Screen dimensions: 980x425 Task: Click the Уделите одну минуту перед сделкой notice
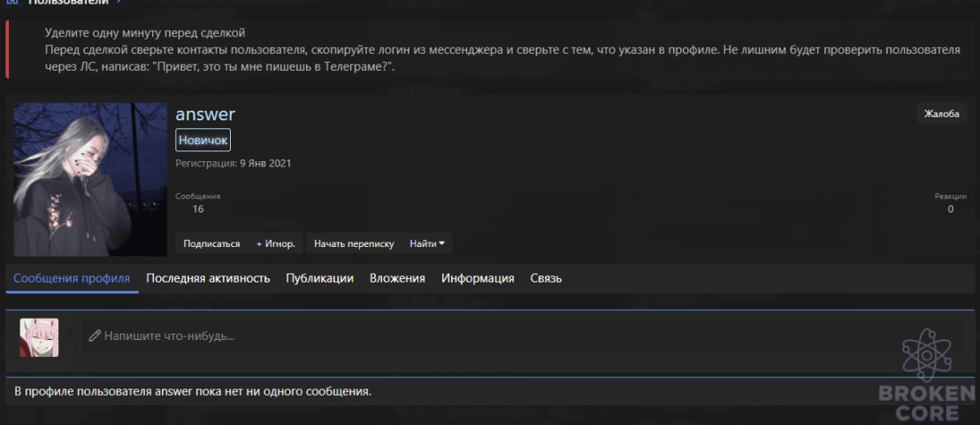click(x=145, y=33)
